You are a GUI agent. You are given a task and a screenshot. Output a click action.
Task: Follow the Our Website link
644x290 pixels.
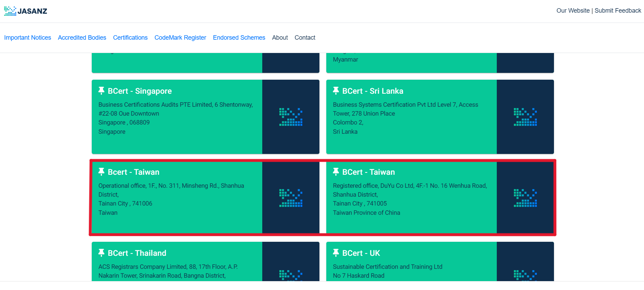(573, 11)
